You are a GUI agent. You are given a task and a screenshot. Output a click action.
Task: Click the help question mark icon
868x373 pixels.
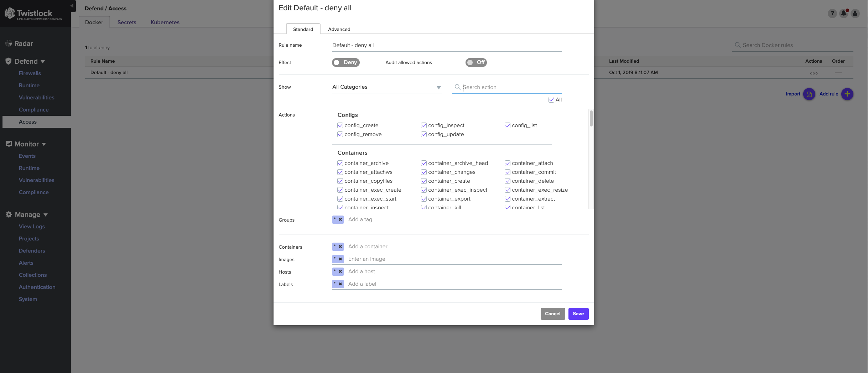832,14
